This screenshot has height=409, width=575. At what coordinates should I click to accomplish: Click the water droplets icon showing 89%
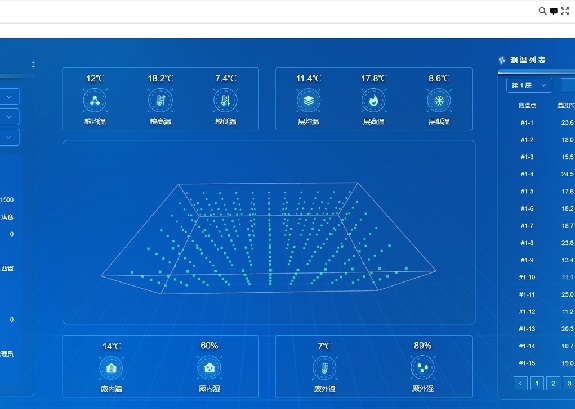422,368
